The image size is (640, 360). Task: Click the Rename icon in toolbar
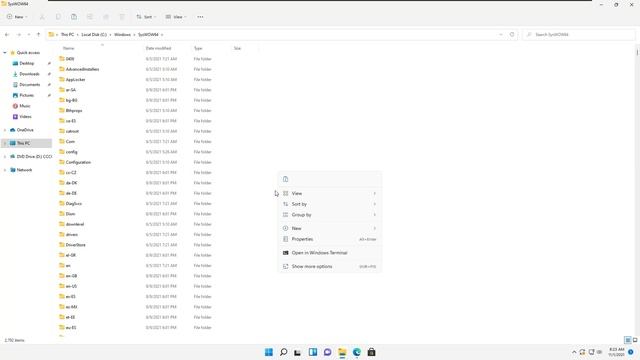tap(90, 17)
